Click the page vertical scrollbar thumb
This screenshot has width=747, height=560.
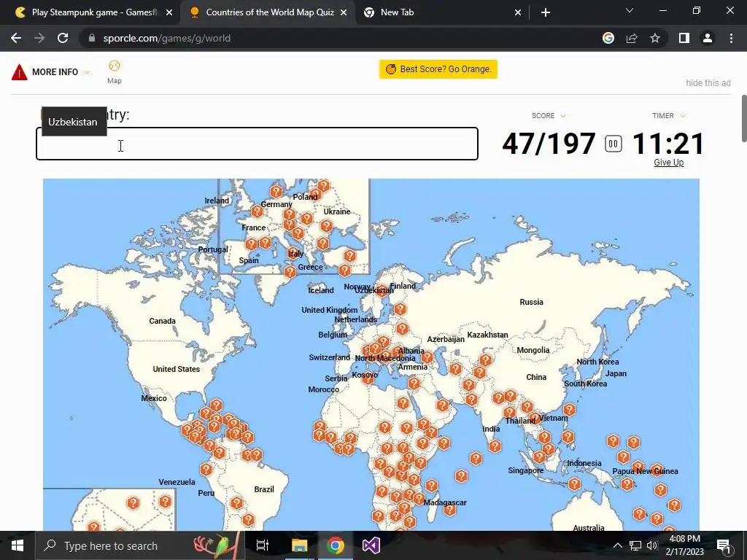tap(744, 118)
